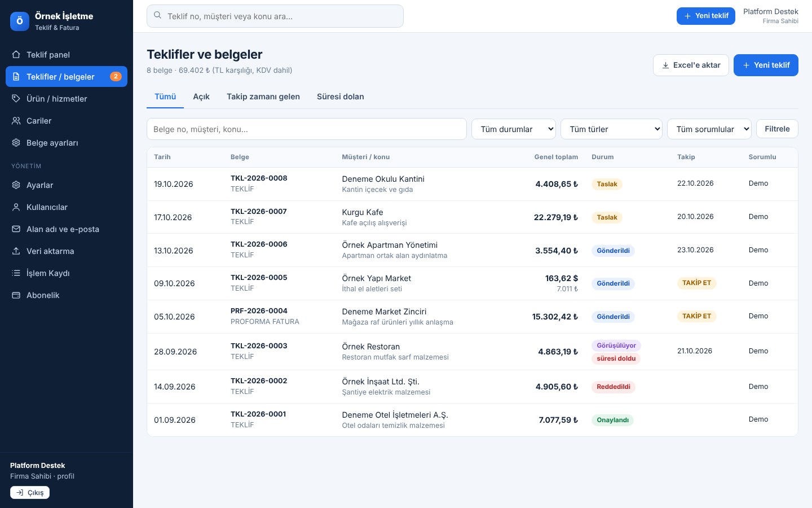
Task: Click Yeni teklif button beside Excel'e aktar
Action: 766,65
